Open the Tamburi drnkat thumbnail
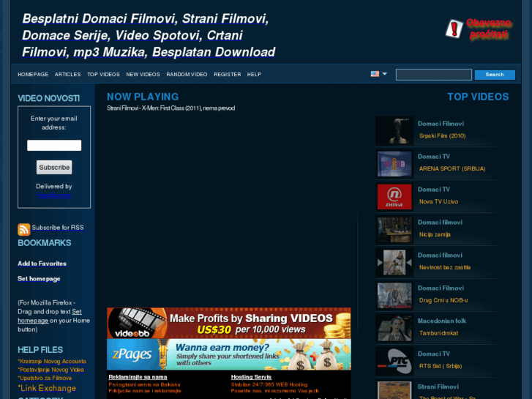This screenshot has width=532, height=399. click(394, 329)
